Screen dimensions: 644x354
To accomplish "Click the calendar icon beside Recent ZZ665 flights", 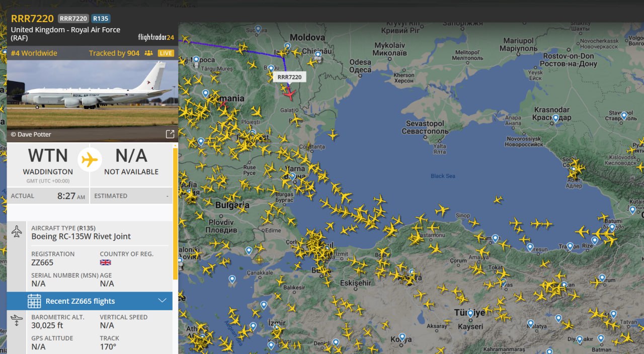I will (34, 301).
